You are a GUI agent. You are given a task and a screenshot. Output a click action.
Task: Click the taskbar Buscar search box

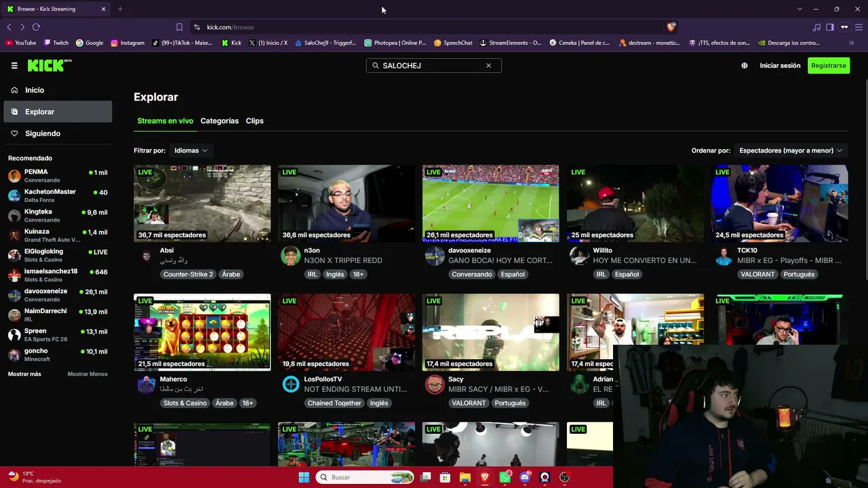[366, 477]
